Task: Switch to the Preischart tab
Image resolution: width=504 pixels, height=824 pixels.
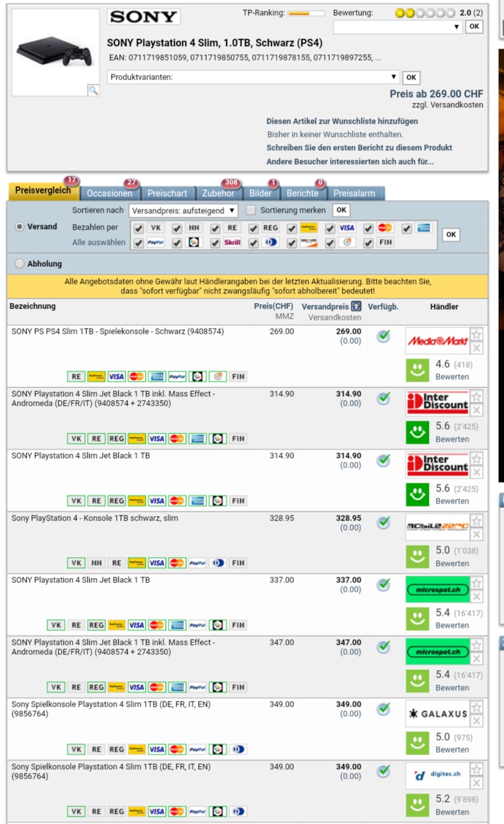Action: 167,193
